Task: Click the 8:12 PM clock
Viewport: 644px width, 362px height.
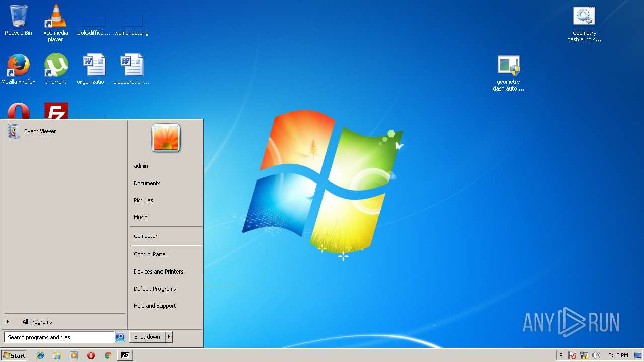Action: click(x=618, y=355)
